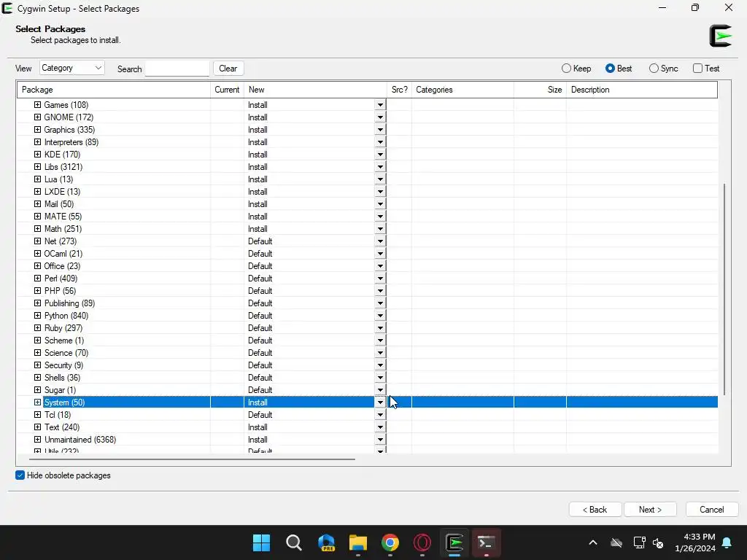Select the Publishing (89) row
Image resolution: width=747 pixels, height=560 pixels.
368,303
